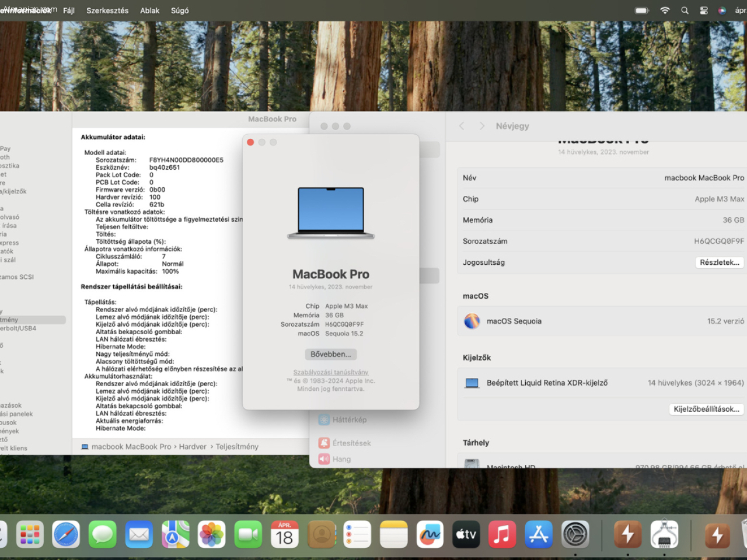Viewport: 747px width, 560px height.
Task: Click 'Apple M3 Max' in the Névjegy Chip row
Action: [720, 199]
